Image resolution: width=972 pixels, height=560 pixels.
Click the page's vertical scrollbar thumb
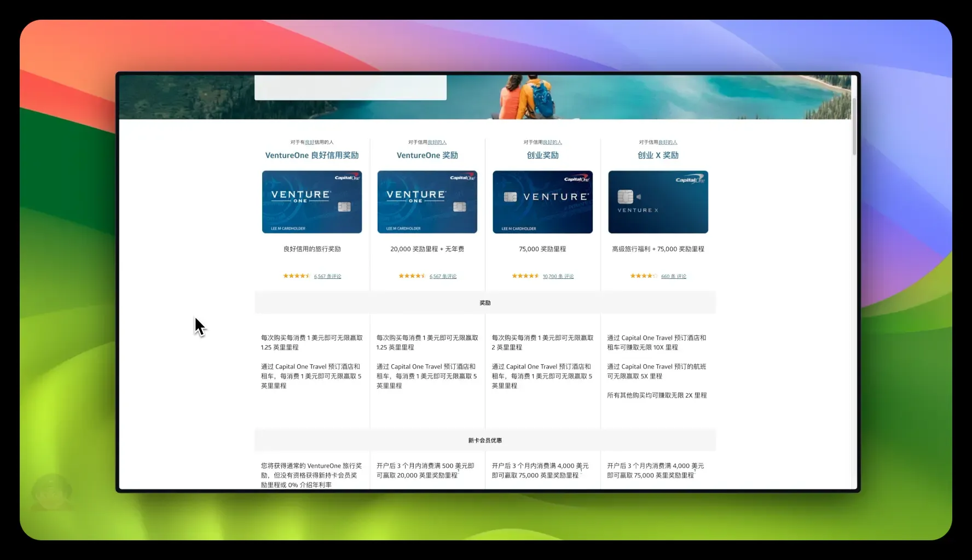click(x=854, y=126)
